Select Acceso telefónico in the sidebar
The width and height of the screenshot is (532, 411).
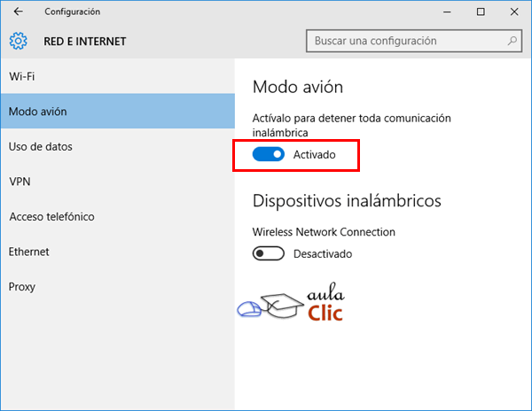(51, 217)
